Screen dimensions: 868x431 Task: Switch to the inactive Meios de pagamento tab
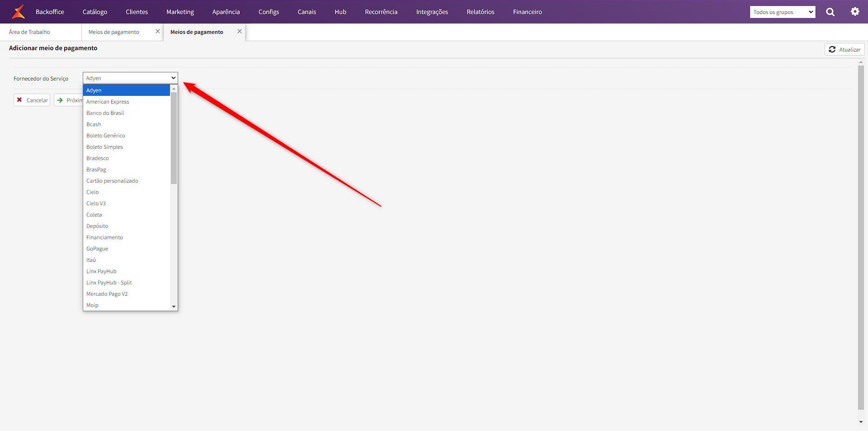pos(114,32)
